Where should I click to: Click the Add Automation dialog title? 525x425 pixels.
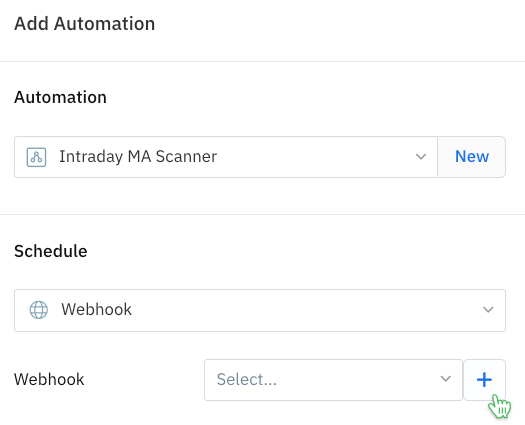[x=84, y=24]
